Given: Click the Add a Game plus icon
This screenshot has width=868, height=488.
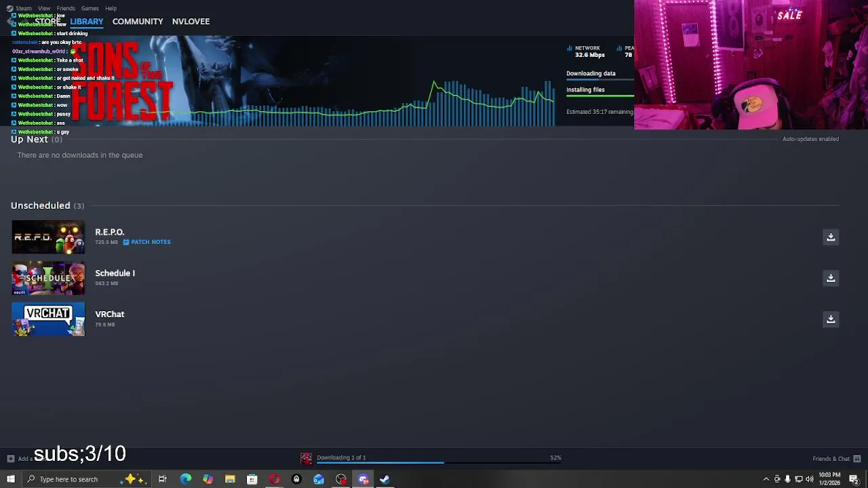Looking at the screenshot, I should tap(10, 459).
